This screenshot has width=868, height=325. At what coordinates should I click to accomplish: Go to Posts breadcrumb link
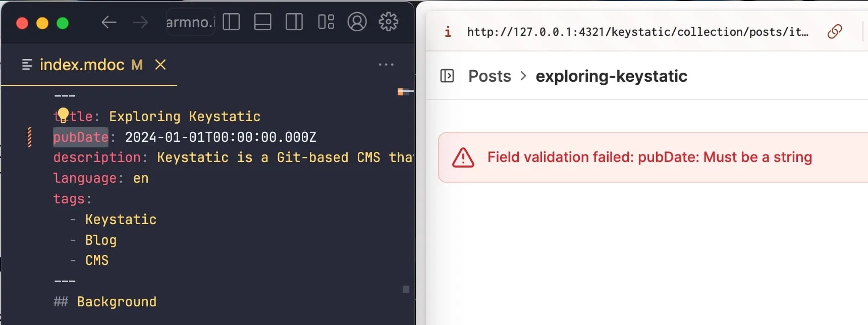pos(490,76)
